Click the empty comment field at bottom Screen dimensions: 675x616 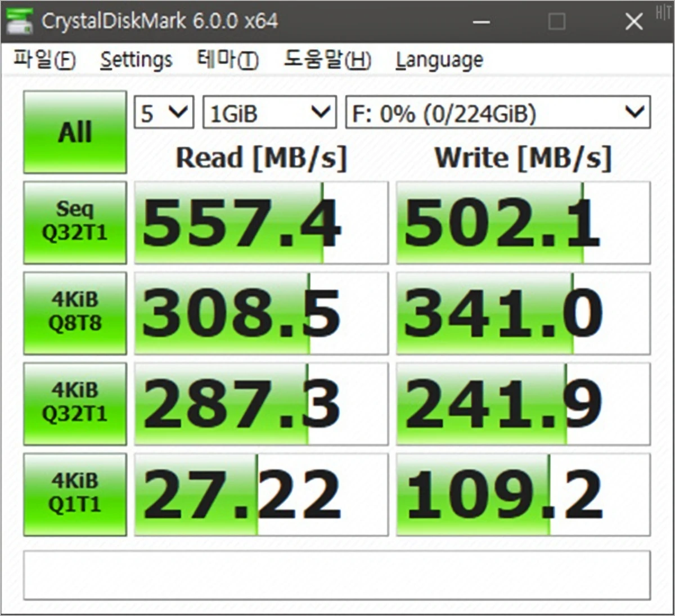pos(337,575)
